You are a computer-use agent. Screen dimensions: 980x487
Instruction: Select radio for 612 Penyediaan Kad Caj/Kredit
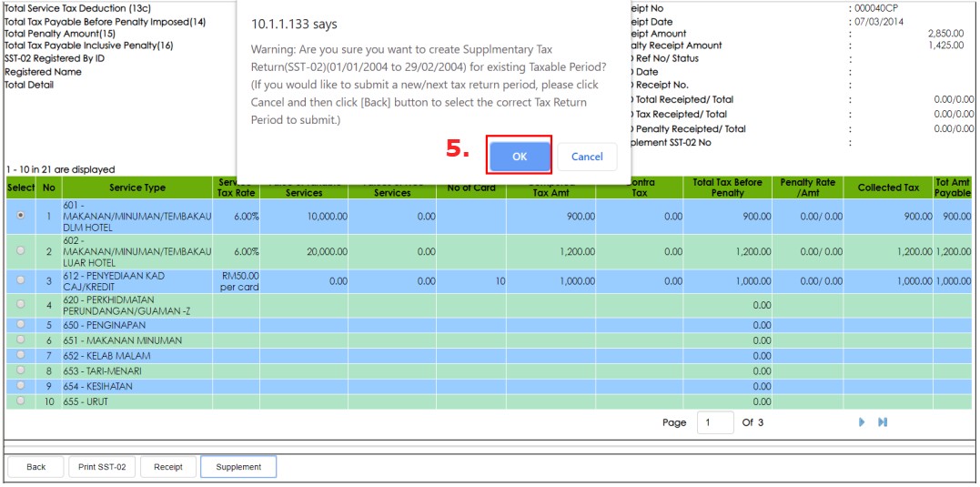21,281
